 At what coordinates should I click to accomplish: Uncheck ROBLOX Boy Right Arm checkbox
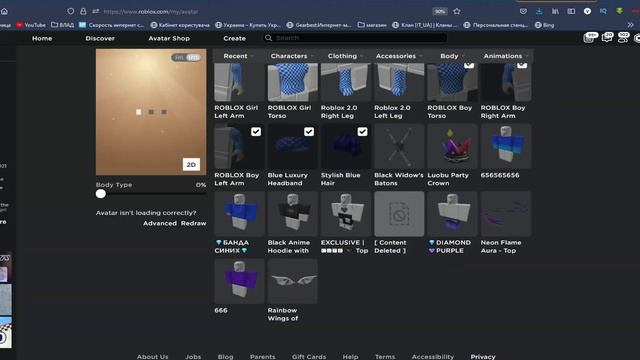click(x=522, y=65)
